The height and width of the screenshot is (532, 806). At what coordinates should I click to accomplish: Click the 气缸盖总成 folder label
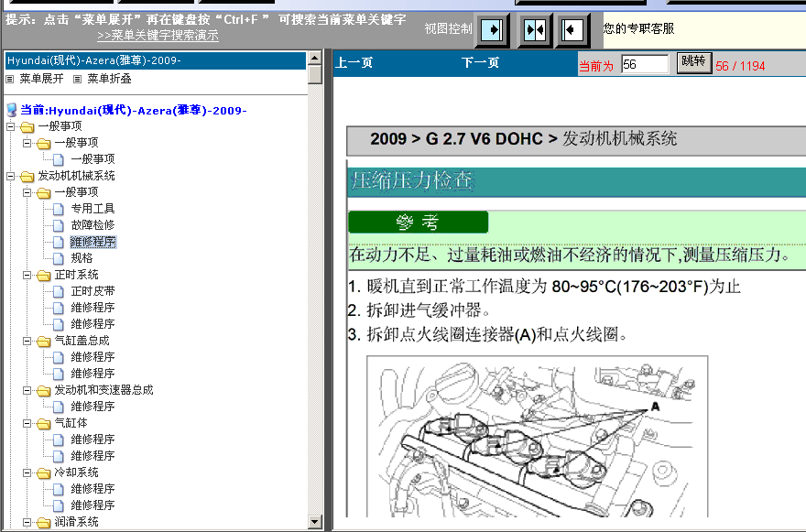tap(82, 341)
